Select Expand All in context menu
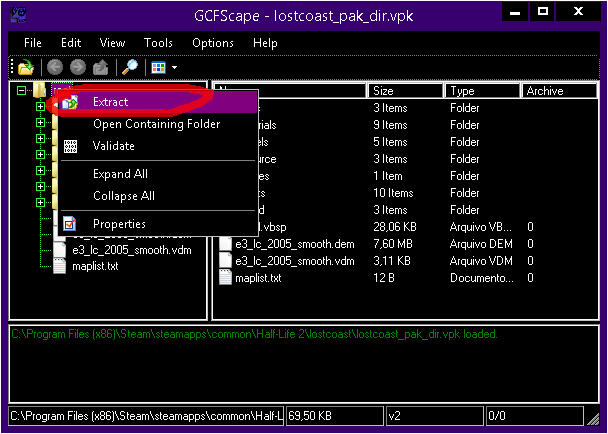The width and height of the screenshot is (608, 434). 158,174
